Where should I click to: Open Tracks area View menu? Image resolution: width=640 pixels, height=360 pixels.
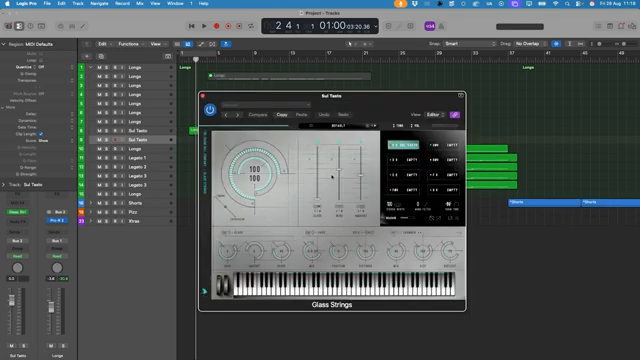158,44
